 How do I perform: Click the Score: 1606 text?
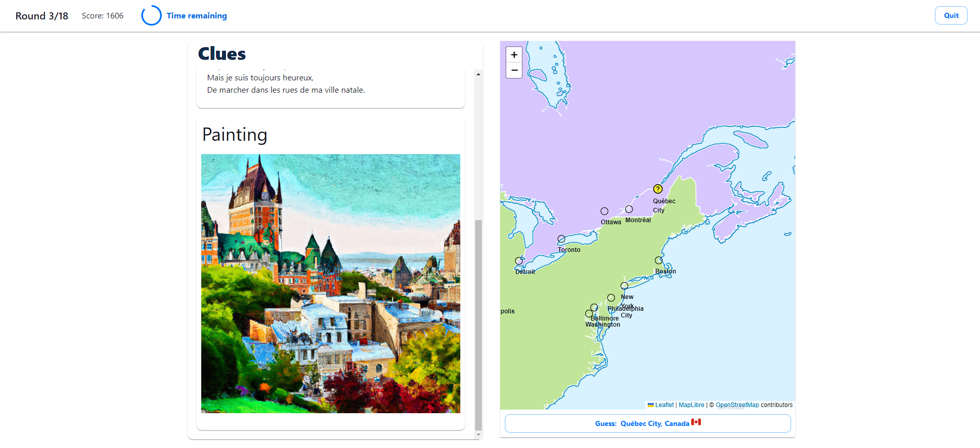pyautogui.click(x=102, y=16)
